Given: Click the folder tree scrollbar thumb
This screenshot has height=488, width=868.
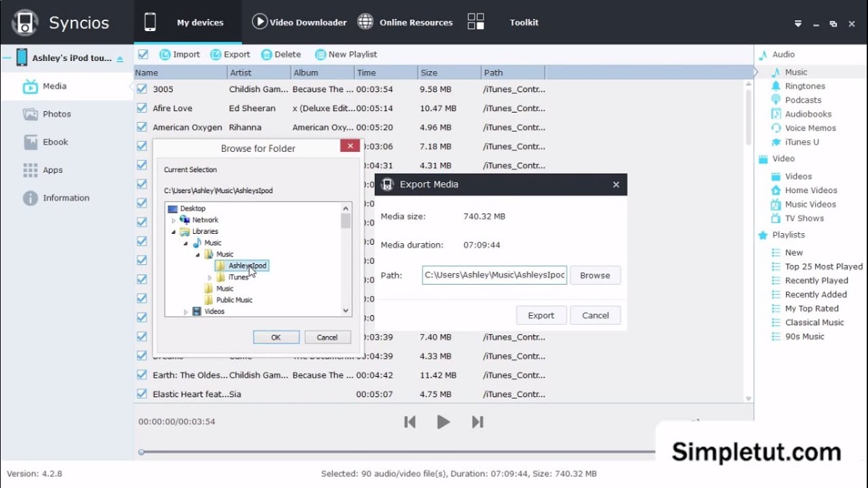Looking at the screenshot, I should point(346,222).
